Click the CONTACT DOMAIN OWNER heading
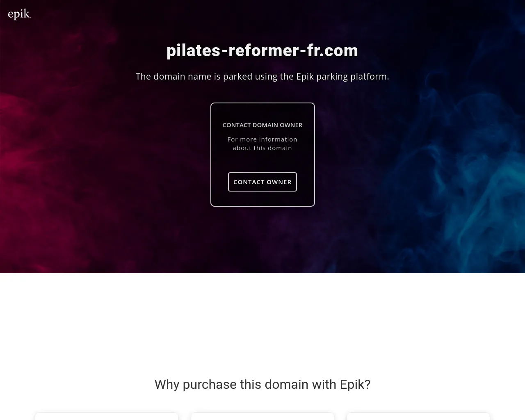This screenshot has width=525, height=420. click(262, 125)
